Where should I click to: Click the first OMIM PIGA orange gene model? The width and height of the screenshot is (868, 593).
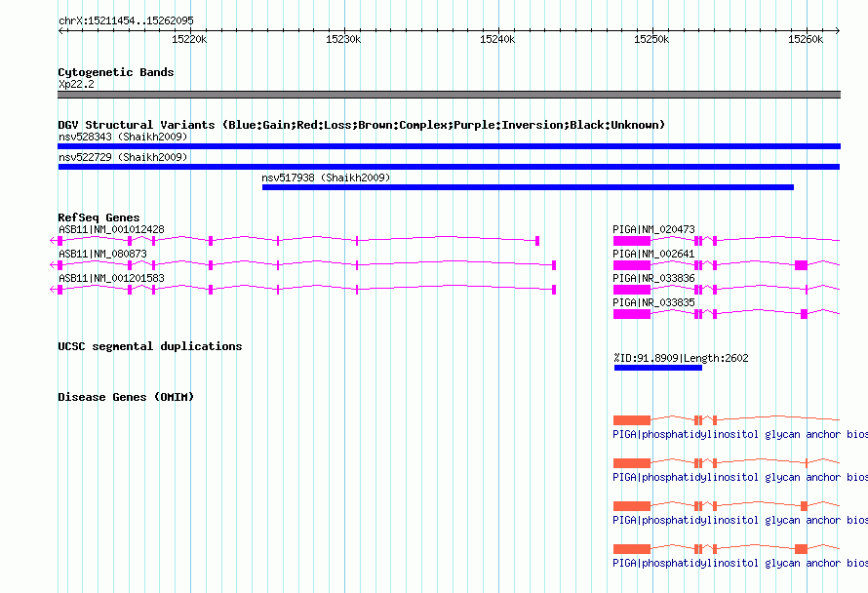pos(727,419)
